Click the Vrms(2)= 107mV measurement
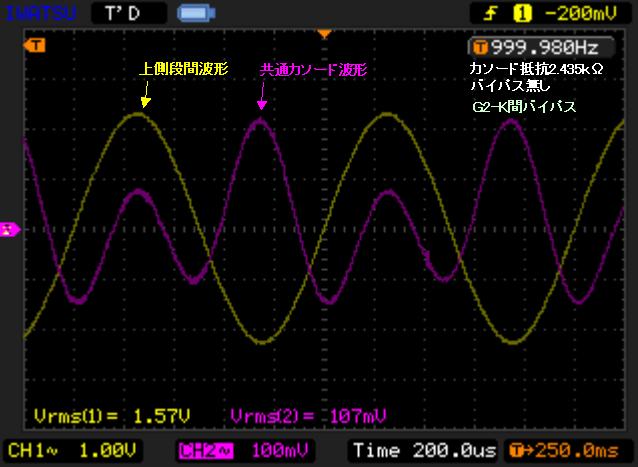Viewport: 638px width, 467px height. coord(308,416)
